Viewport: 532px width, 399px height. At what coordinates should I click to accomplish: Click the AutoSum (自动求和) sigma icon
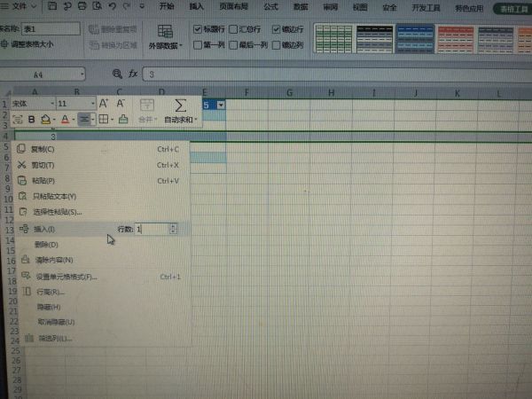(180, 106)
